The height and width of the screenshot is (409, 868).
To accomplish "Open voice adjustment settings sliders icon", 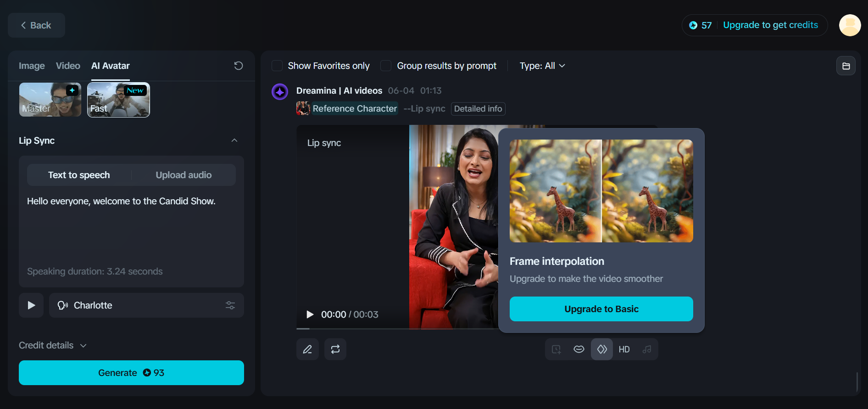I will [x=230, y=305].
